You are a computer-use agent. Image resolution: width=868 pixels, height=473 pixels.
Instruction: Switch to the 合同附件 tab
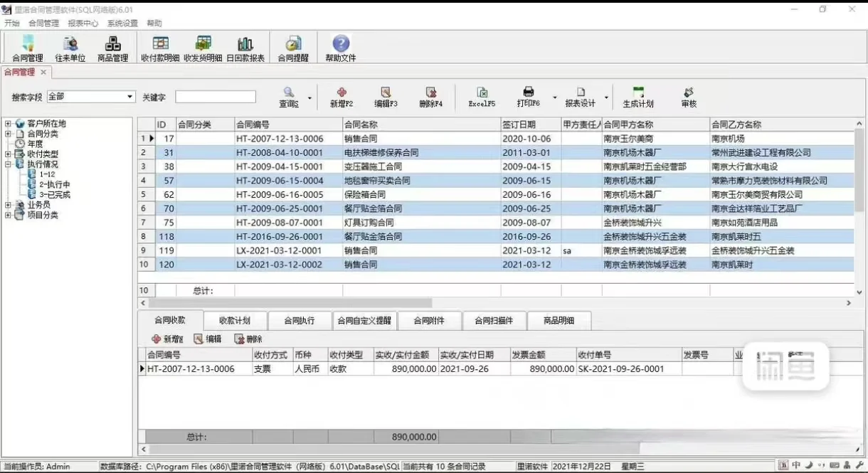click(x=430, y=320)
